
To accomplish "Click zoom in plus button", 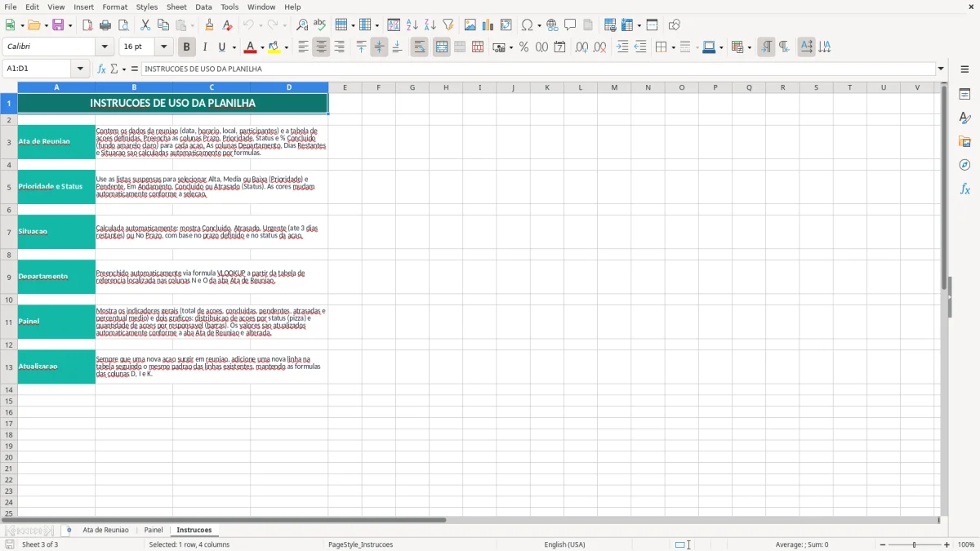I will point(947,544).
